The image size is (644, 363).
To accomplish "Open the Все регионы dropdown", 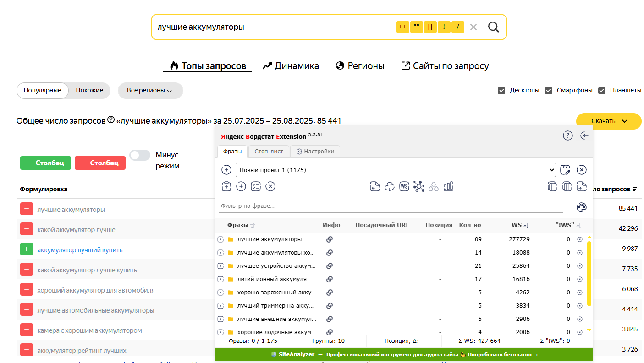I will click(150, 91).
